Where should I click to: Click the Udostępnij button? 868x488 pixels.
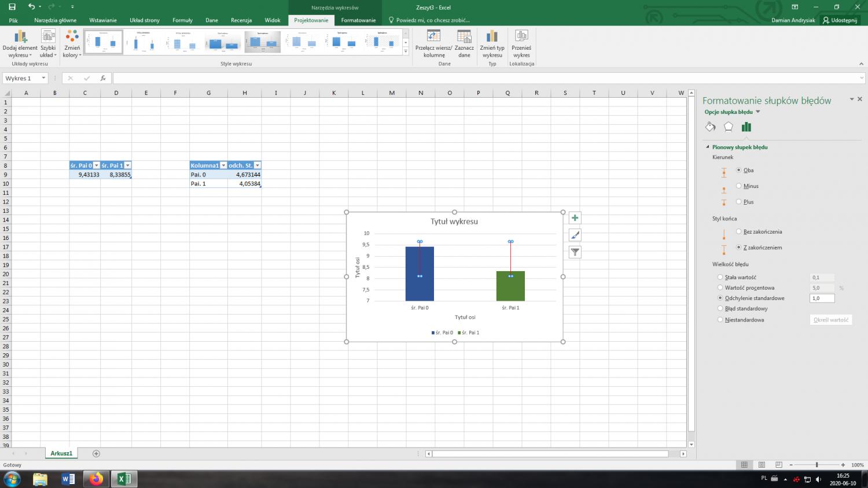coord(840,20)
